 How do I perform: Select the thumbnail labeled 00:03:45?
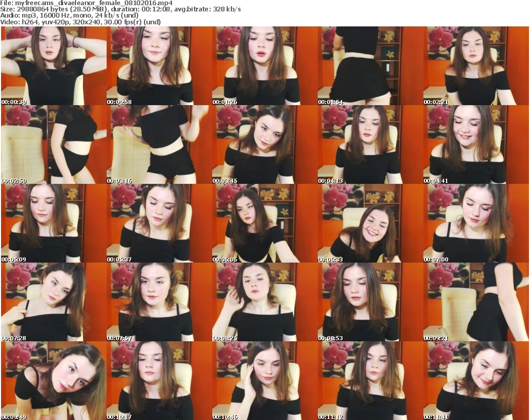tap(264, 144)
